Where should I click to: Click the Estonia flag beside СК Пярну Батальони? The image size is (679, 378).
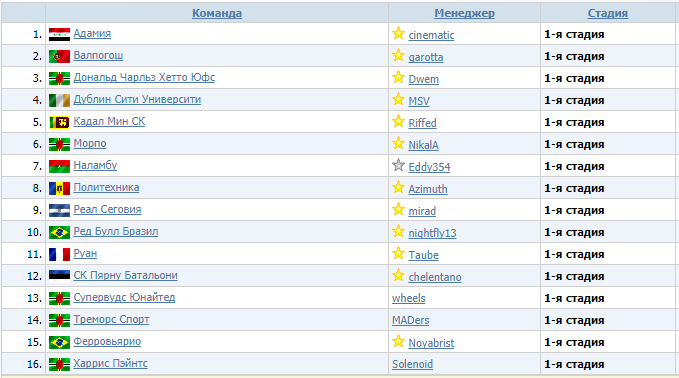(x=59, y=276)
